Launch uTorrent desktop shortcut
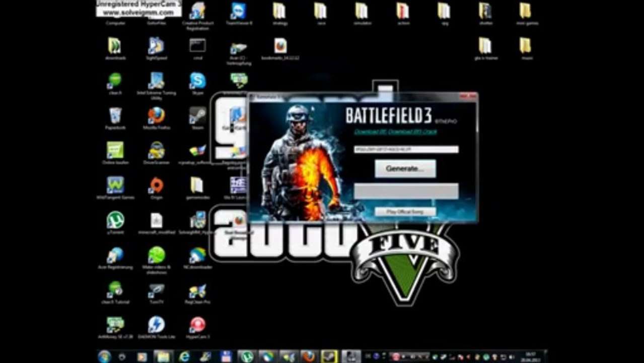The image size is (644, 363). [x=115, y=223]
